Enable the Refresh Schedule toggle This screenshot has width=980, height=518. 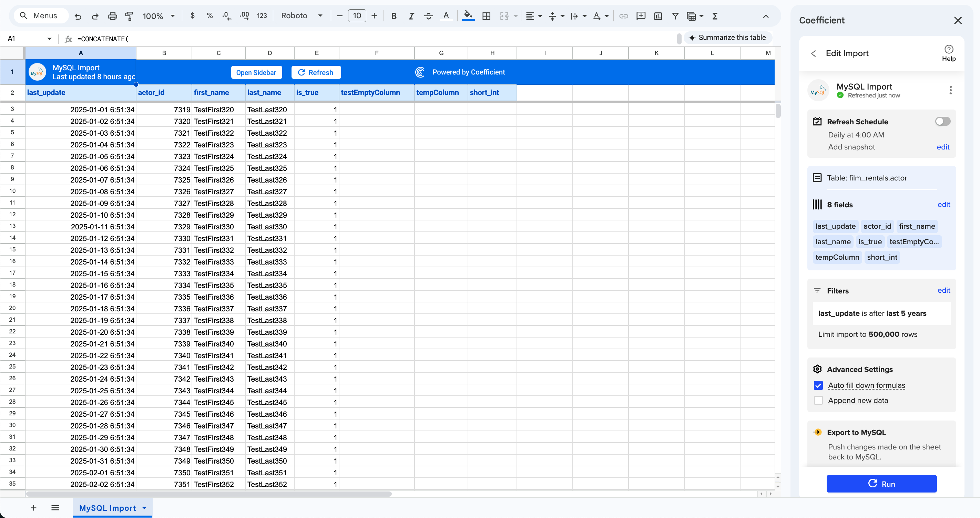click(x=942, y=121)
